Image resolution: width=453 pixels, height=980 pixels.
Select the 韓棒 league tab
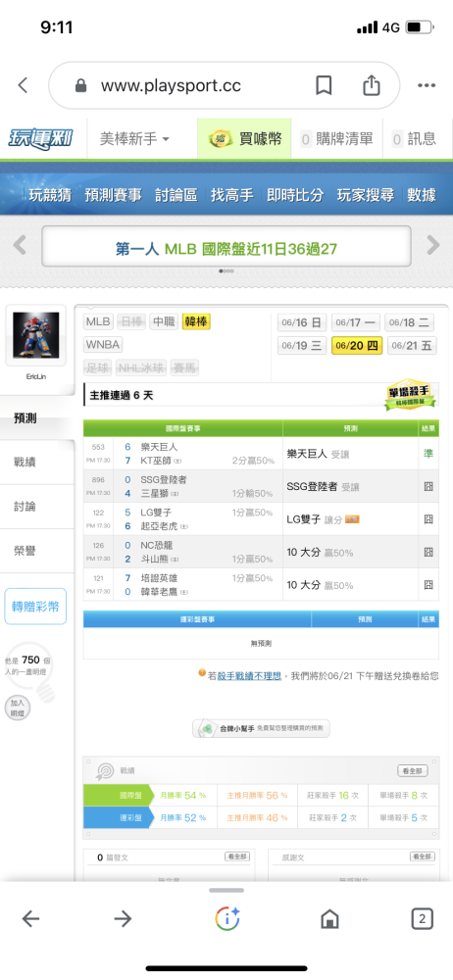pyautogui.click(x=196, y=321)
